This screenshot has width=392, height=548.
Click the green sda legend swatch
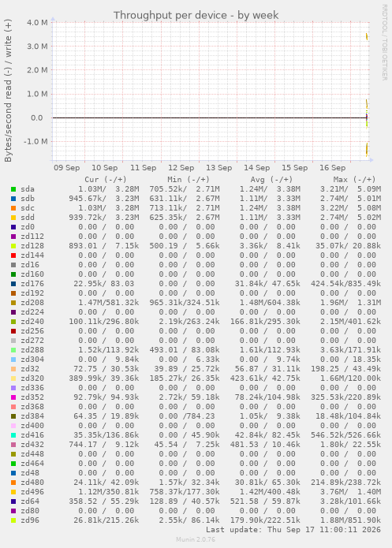[x=13, y=189]
